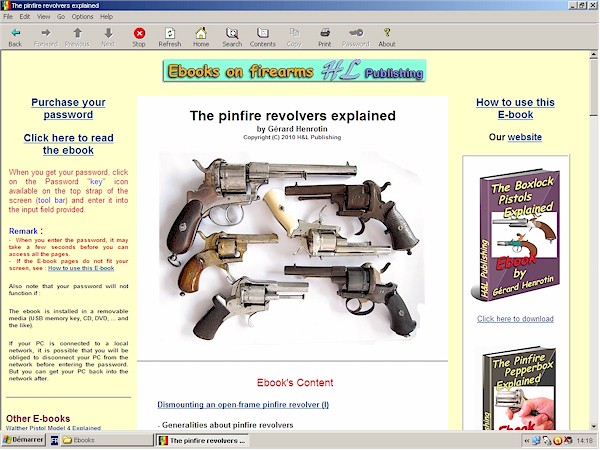Click The Boxlock Pistols Explained book cover
The image size is (600, 450).
coord(515,235)
